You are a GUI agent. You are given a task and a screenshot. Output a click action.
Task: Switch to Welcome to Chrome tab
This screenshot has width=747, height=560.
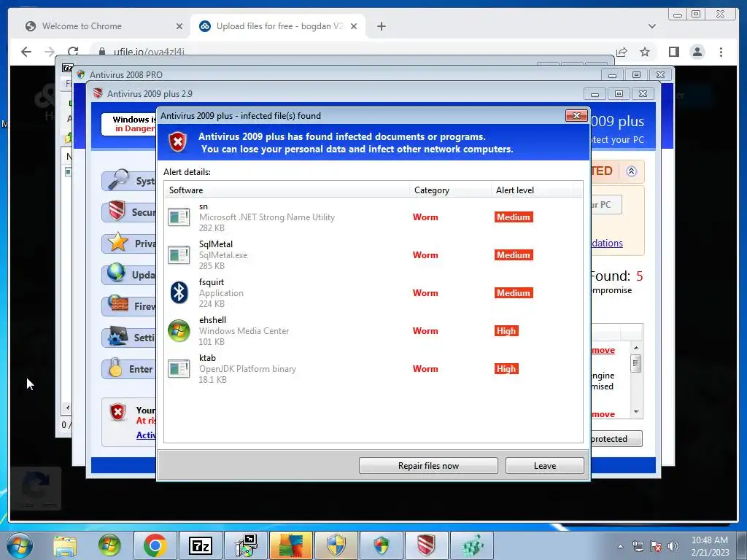100,26
